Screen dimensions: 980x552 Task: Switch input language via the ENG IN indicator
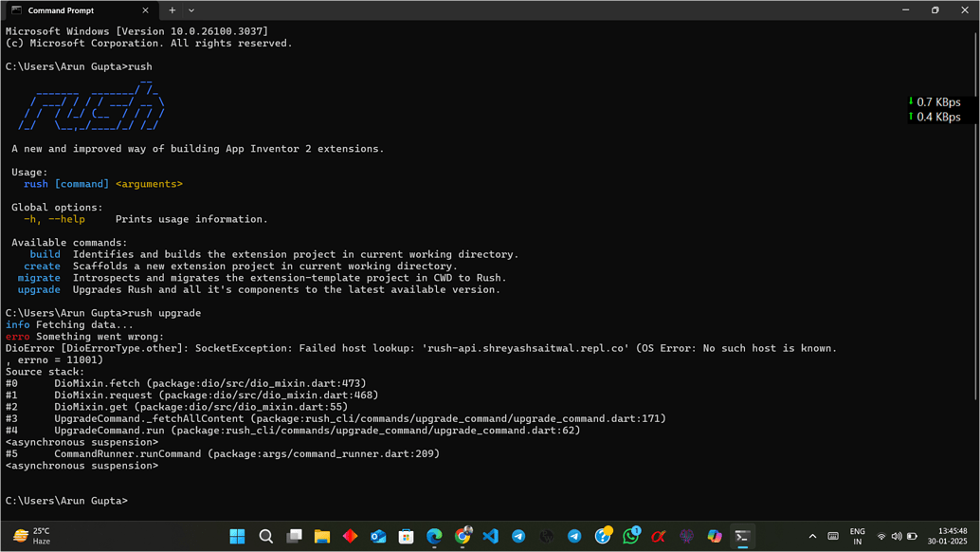[x=858, y=536]
